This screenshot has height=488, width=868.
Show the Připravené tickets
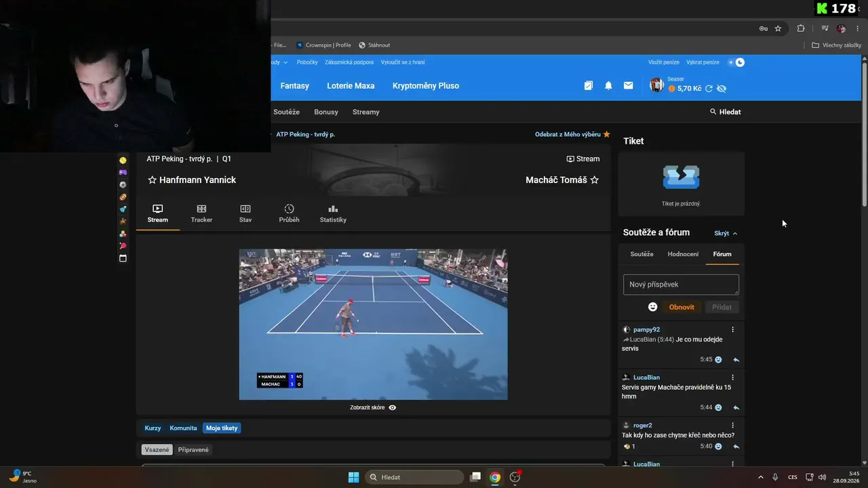193,450
